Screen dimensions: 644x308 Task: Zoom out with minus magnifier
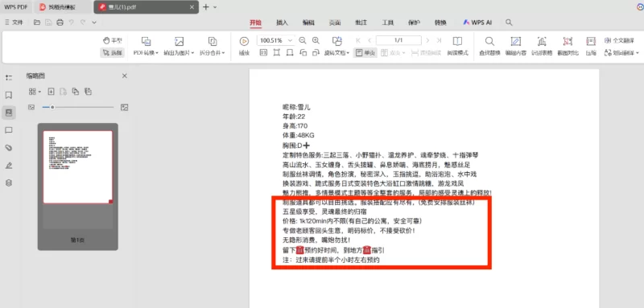pos(303,40)
